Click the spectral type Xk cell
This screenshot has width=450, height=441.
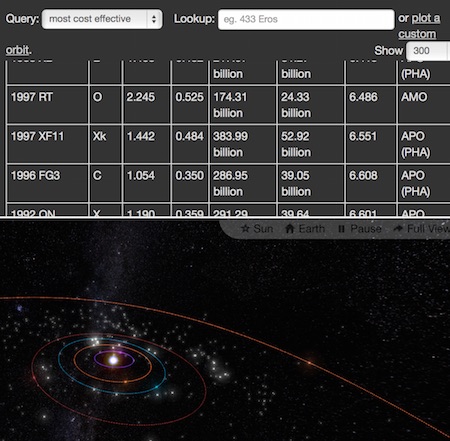106,144
